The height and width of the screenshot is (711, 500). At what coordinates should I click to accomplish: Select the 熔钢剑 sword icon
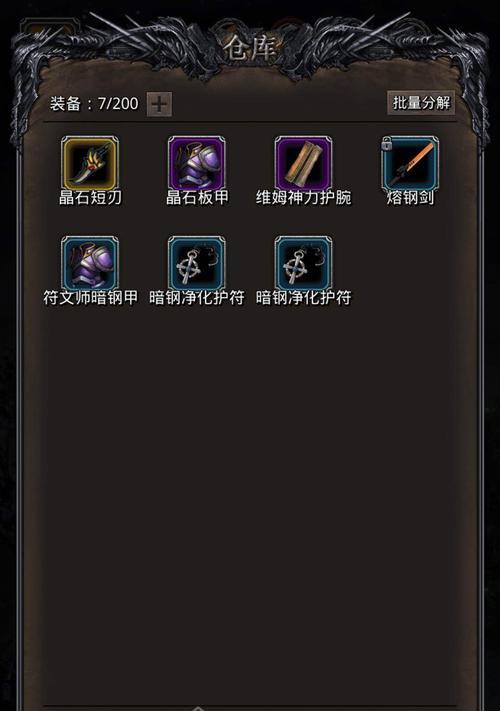pyautogui.click(x=410, y=163)
